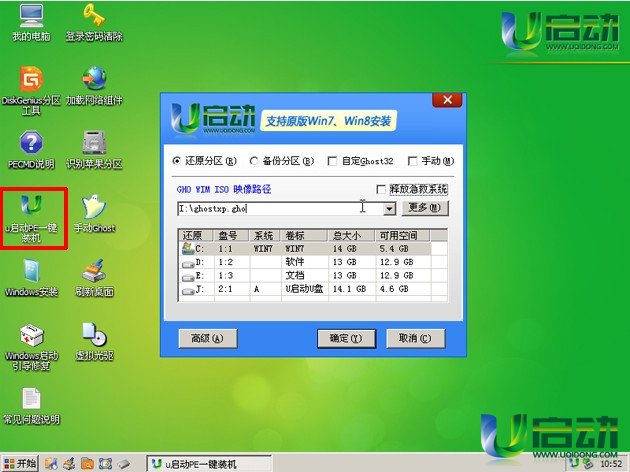This screenshot has width=630, height=472.
Task: Click 确定 button to confirm
Action: (x=345, y=338)
